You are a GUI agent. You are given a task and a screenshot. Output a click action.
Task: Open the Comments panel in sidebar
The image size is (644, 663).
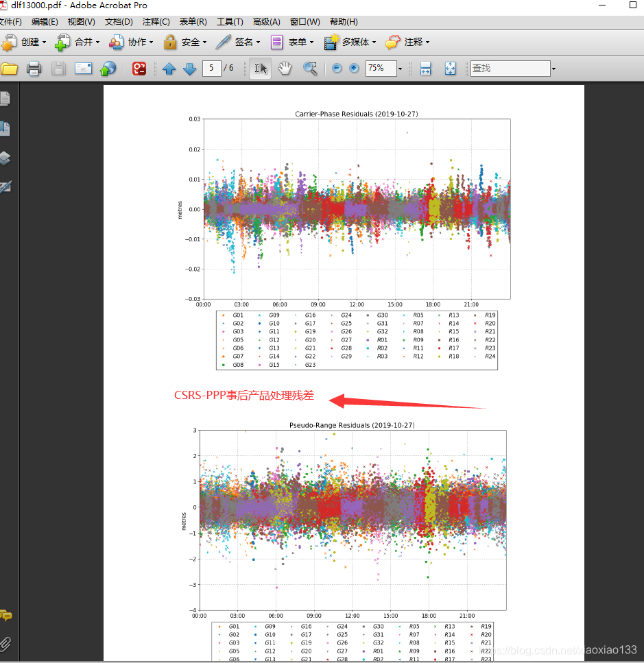6,615
